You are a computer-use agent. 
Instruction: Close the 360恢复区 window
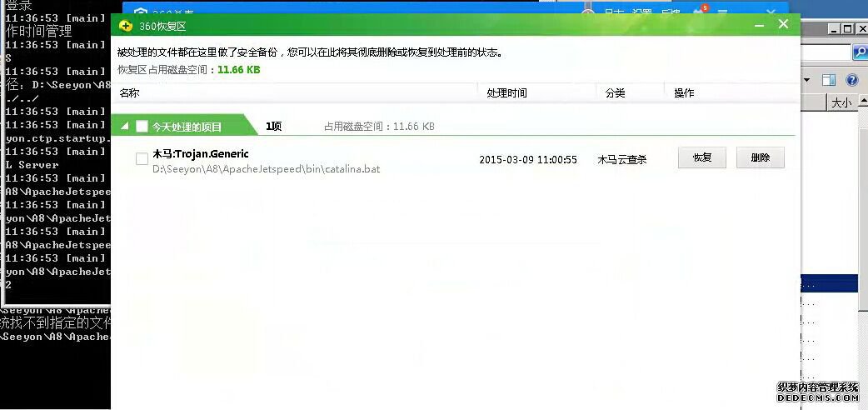(x=783, y=24)
